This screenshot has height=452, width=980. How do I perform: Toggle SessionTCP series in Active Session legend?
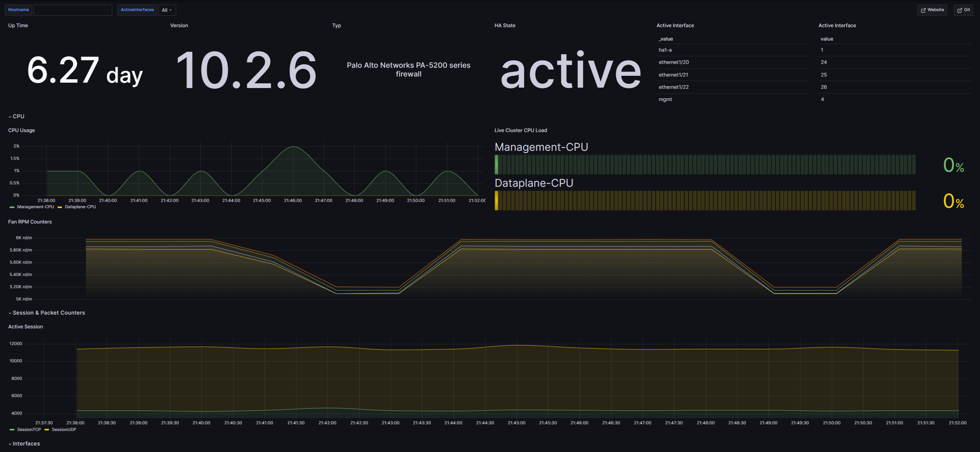(29, 429)
